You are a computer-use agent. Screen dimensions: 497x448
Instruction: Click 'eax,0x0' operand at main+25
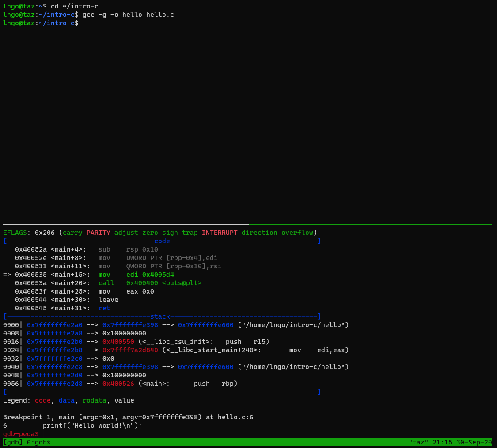pos(140,291)
